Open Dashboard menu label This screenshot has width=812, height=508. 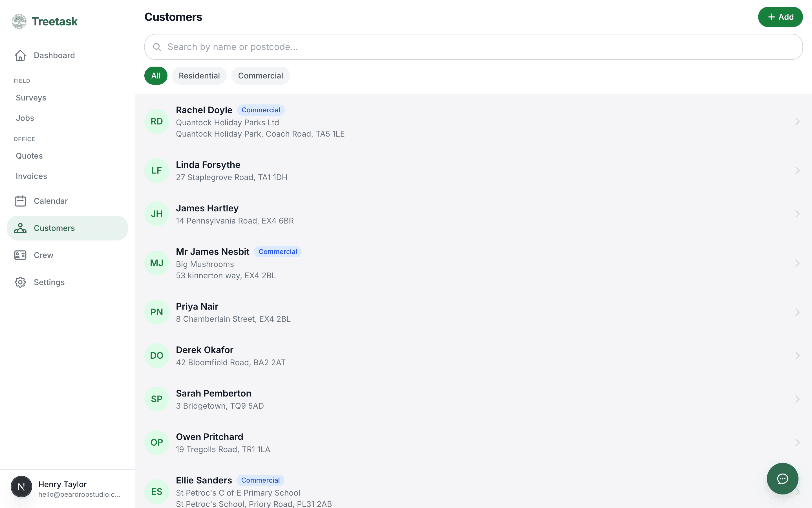[x=54, y=55]
